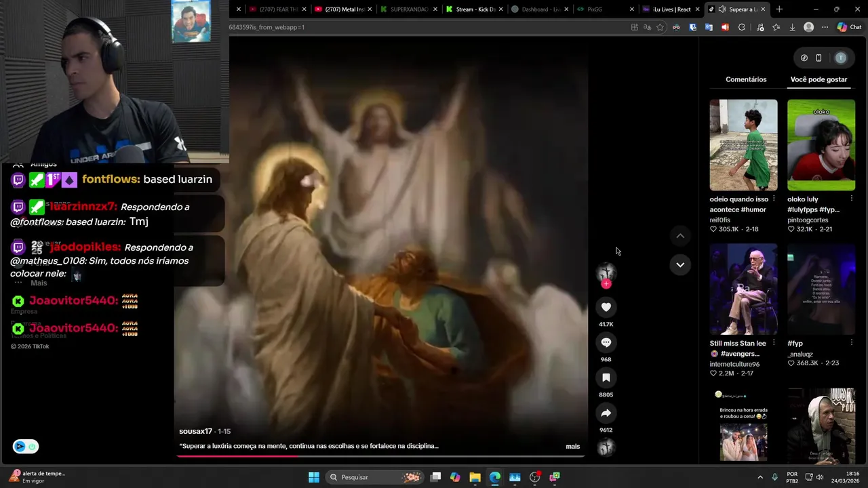Open the spinning music disc icon

[x=606, y=447]
